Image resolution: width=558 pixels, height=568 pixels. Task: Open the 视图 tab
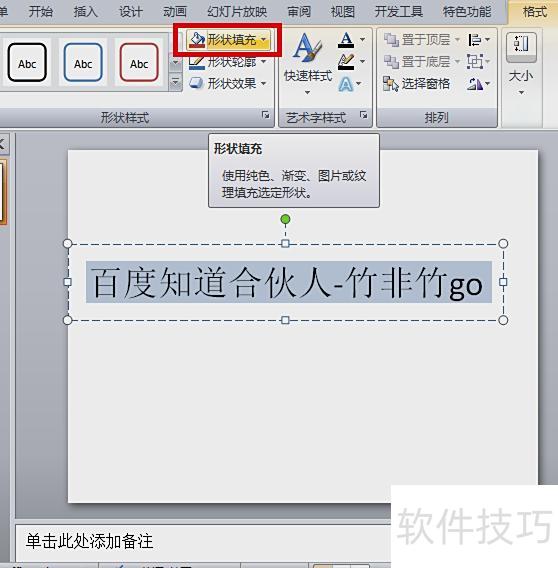click(343, 12)
